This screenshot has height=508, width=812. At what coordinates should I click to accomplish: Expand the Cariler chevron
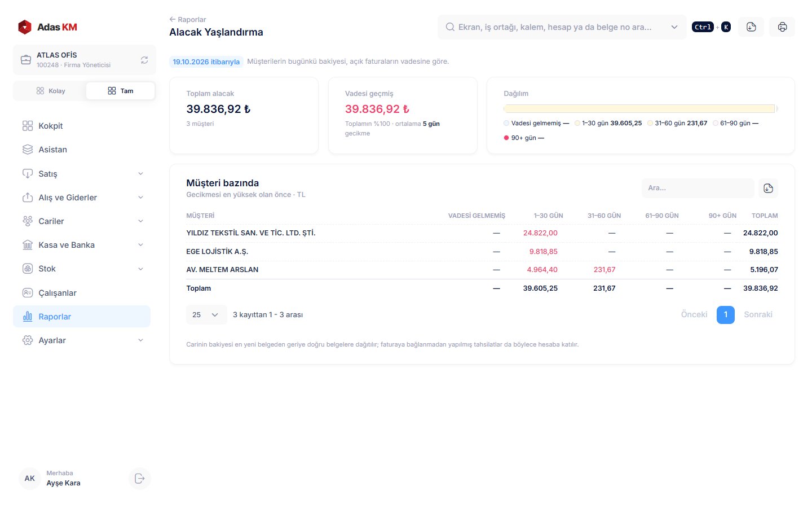tap(140, 221)
